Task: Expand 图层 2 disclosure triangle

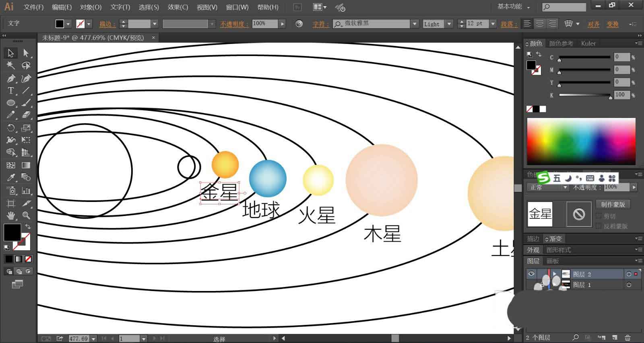Action: (x=554, y=274)
